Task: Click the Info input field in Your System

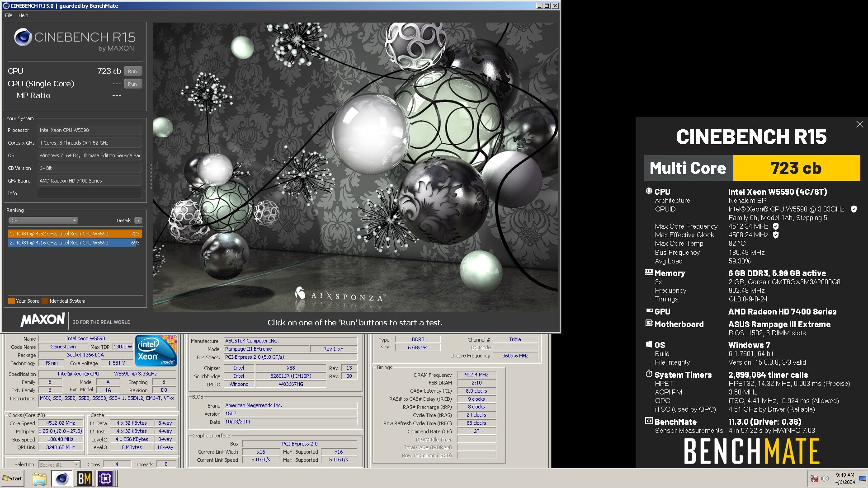Action: (x=90, y=193)
